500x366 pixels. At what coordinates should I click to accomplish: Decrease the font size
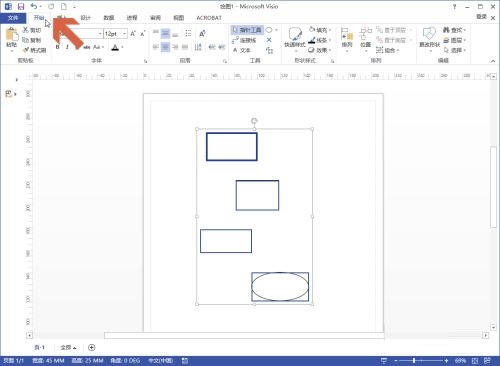click(x=143, y=34)
